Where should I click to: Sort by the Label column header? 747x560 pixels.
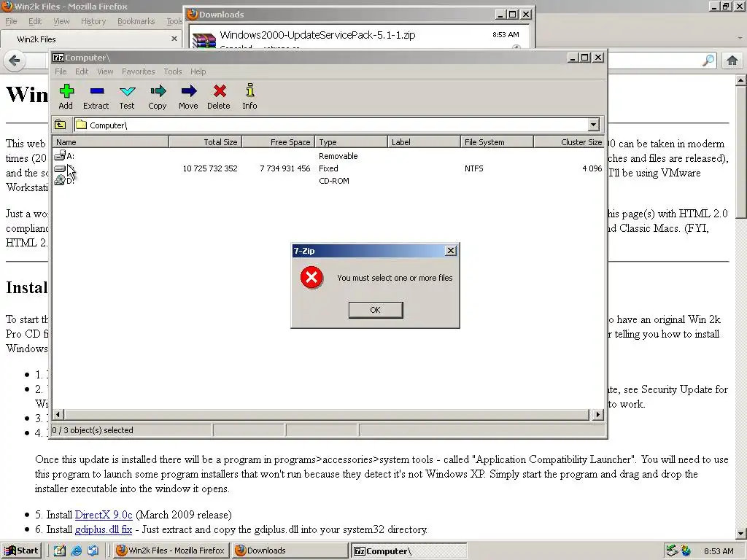coord(424,142)
